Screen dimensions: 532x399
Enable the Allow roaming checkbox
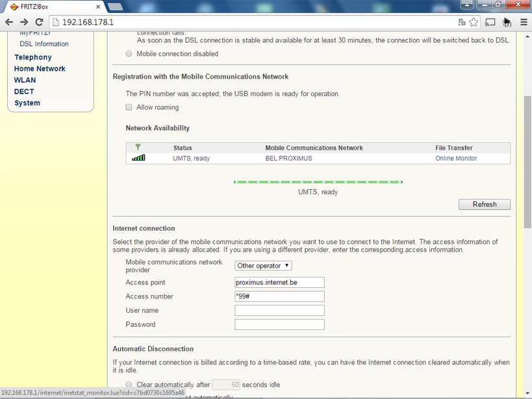129,107
